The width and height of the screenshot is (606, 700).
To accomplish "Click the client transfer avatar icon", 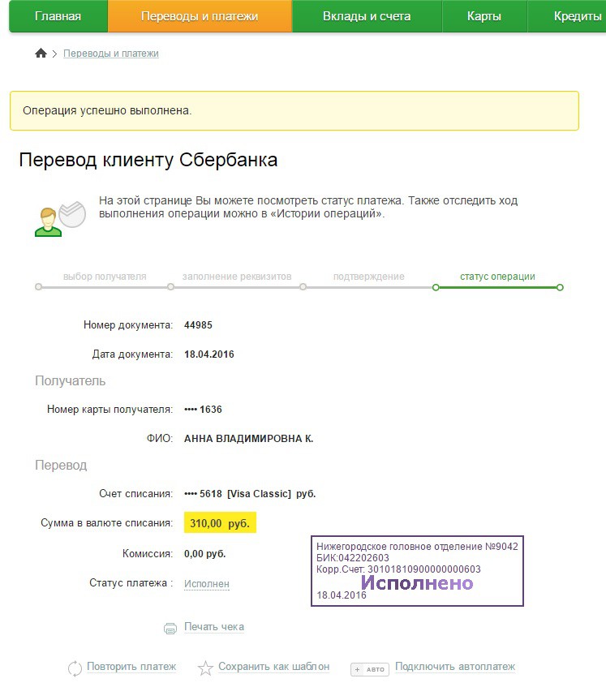I will click(60, 219).
